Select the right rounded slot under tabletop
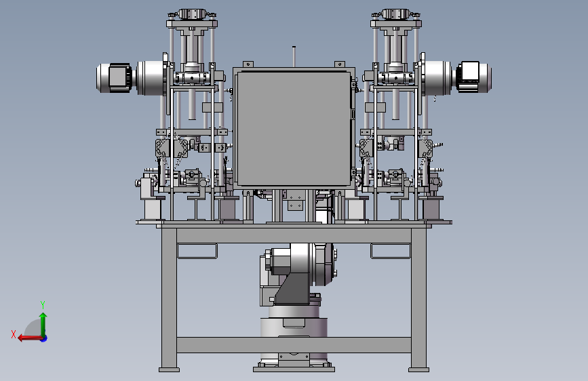The image size is (588, 381). pos(391,251)
